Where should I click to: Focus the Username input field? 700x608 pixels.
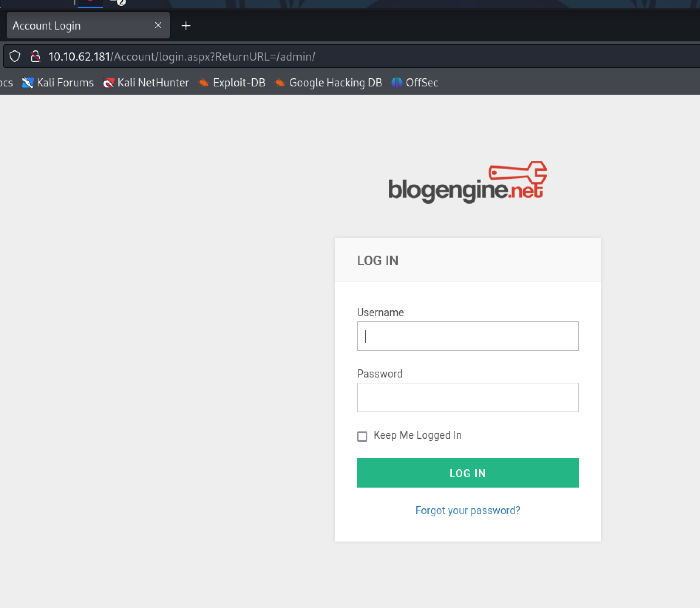click(468, 336)
